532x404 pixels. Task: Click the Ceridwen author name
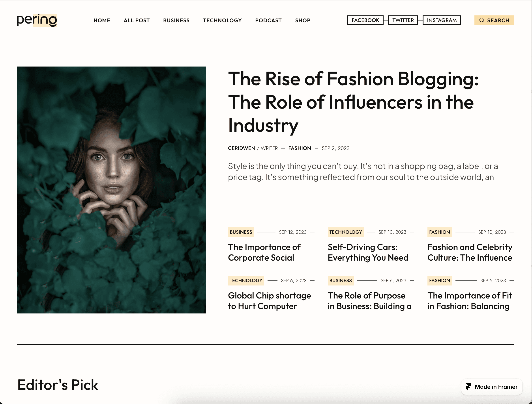point(242,148)
